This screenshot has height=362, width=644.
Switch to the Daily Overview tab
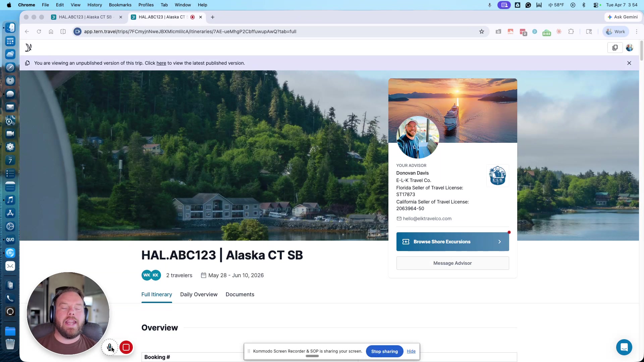pyautogui.click(x=199, y=294)
